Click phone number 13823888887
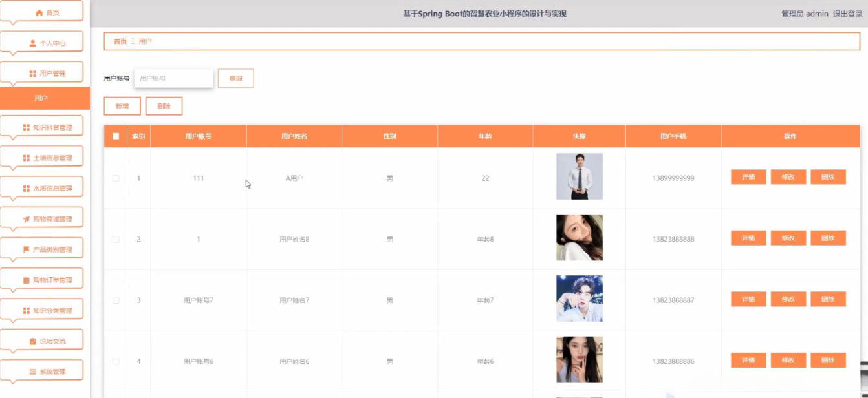The image size is (868, 398). point(673,300)
